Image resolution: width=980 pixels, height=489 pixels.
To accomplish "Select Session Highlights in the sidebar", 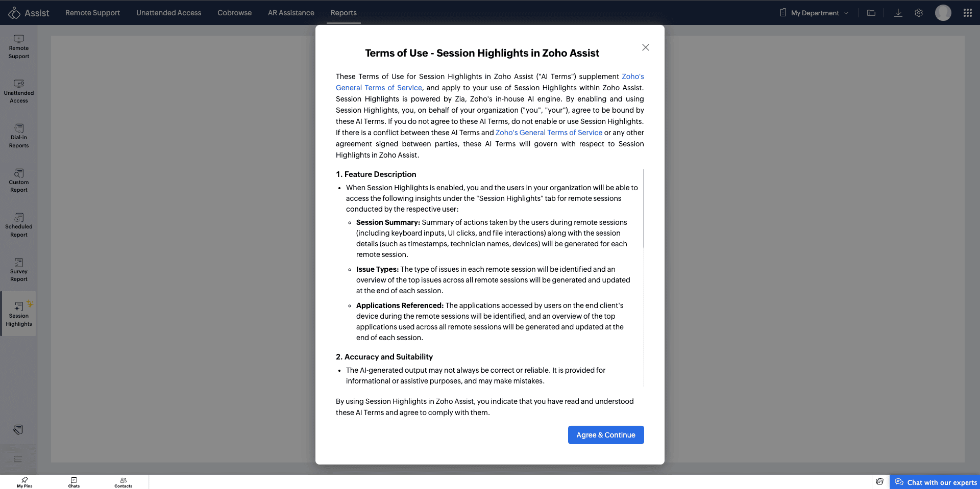I will (x=19, y=314).
